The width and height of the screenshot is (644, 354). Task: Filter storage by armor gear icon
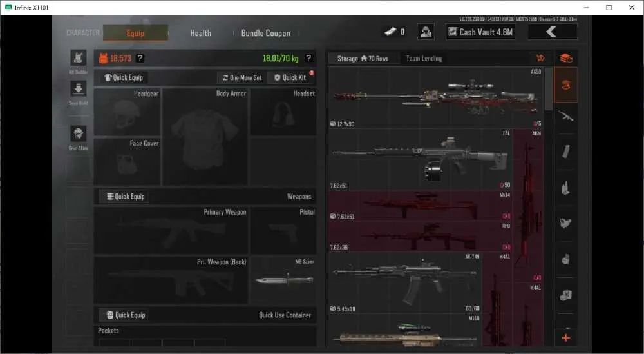[x=566, y=223]
